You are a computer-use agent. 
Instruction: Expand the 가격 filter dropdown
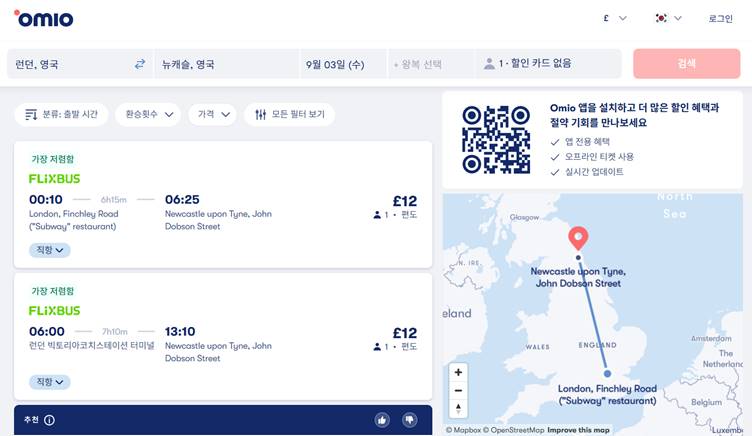point(213,114)
